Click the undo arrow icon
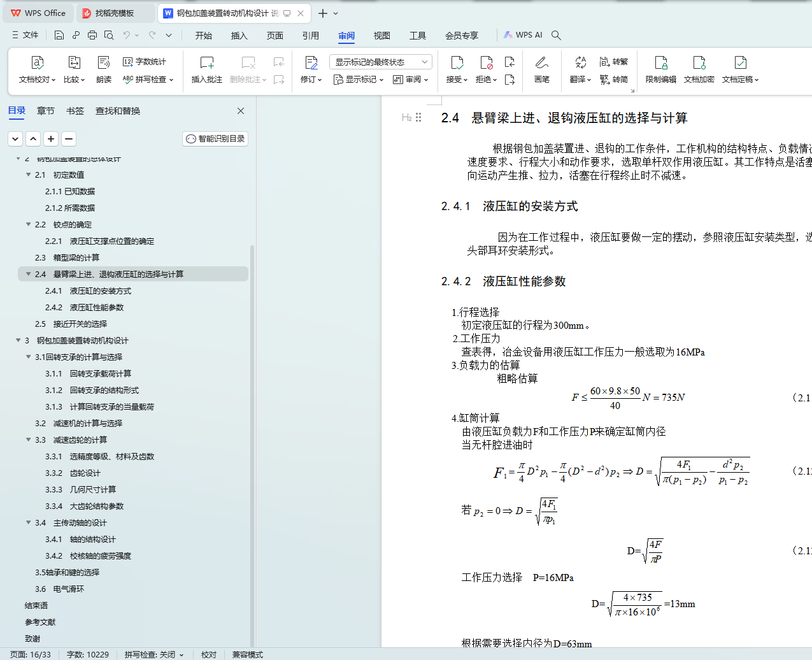The image size is (812, 660). pos(127,35)
